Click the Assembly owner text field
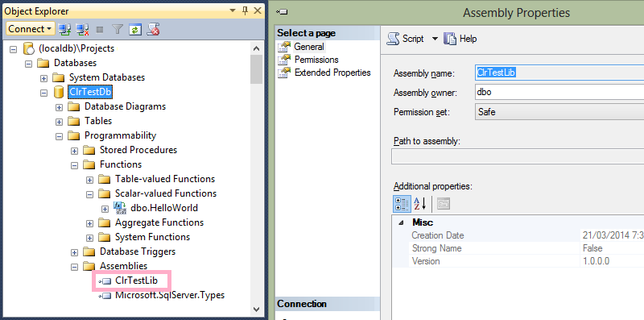644x320 pixels. tap(559, 92)
